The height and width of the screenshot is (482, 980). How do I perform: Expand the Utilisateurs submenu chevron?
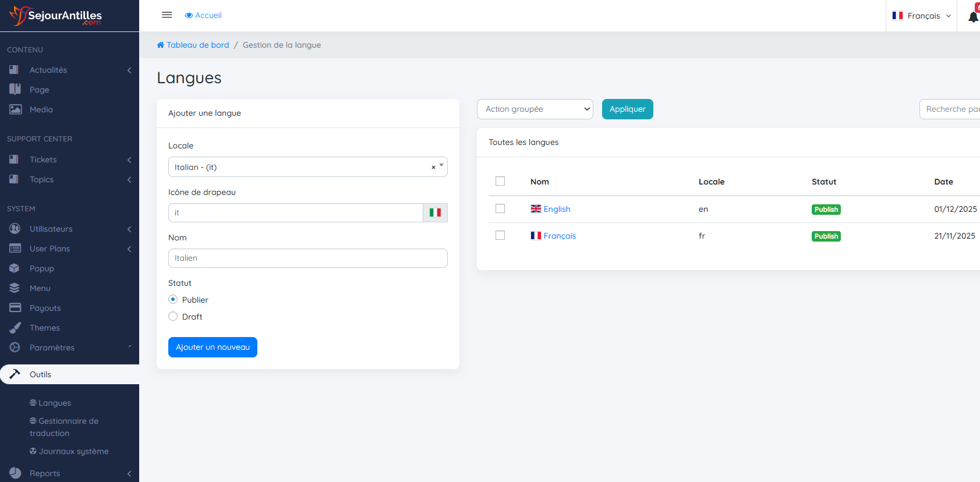[129, 229]
